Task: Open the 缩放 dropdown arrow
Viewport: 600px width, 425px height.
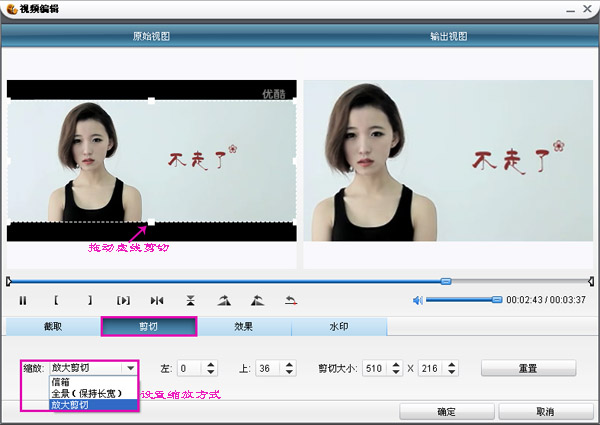Action: (x=130, y=368)
